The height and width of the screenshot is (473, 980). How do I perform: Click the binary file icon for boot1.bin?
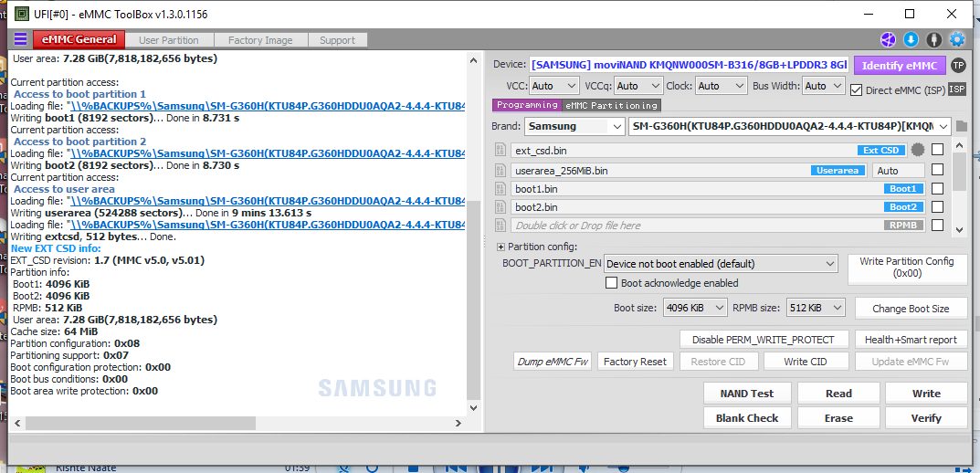coord(500,188)
